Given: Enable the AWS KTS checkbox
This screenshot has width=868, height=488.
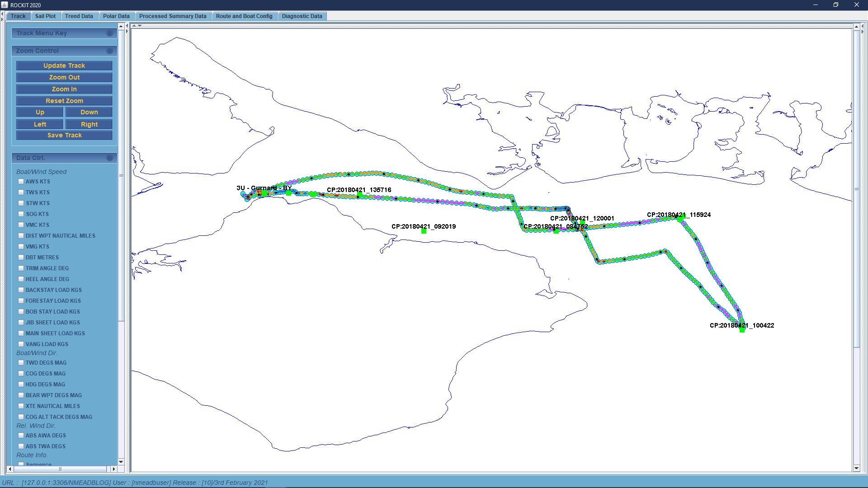Looking at the screenshot, I should (21, 182).
